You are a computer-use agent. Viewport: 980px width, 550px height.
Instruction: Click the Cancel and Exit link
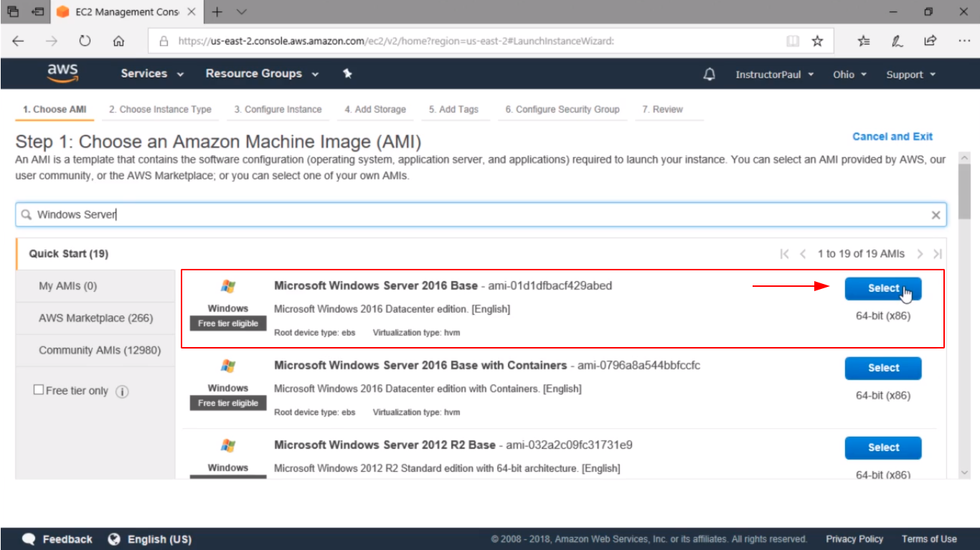click(892, 136)
